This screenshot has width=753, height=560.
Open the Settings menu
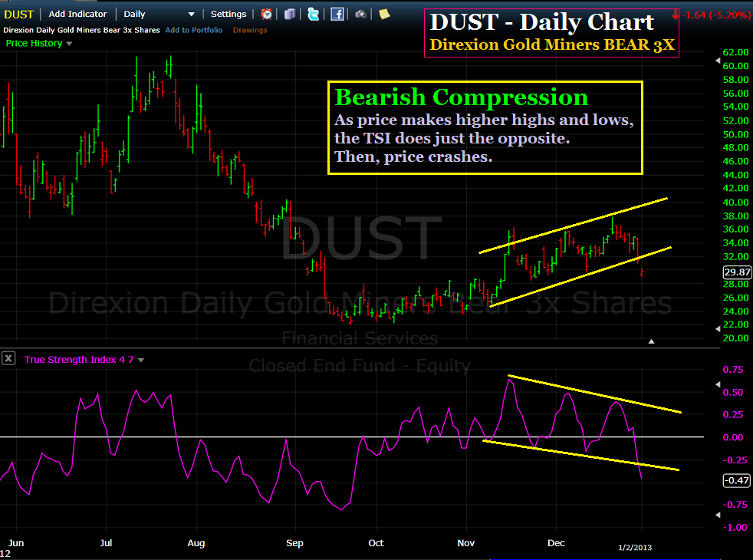coord(228,13)
